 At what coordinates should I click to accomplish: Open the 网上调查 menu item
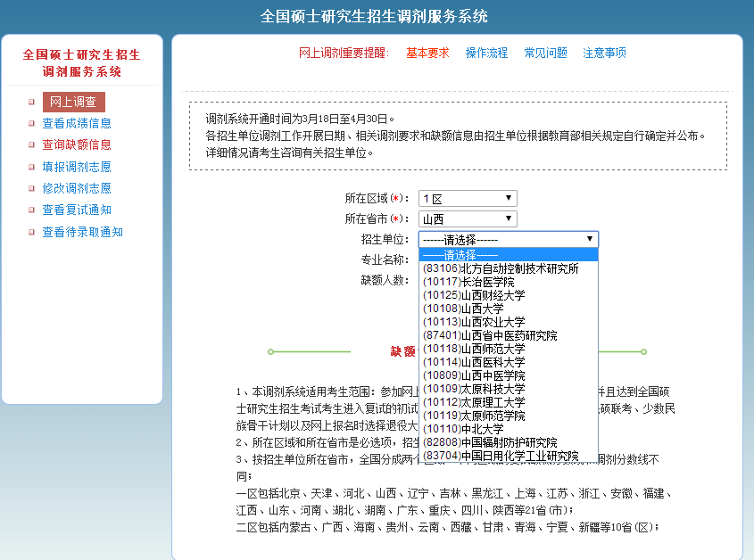[x=73, y=102]
